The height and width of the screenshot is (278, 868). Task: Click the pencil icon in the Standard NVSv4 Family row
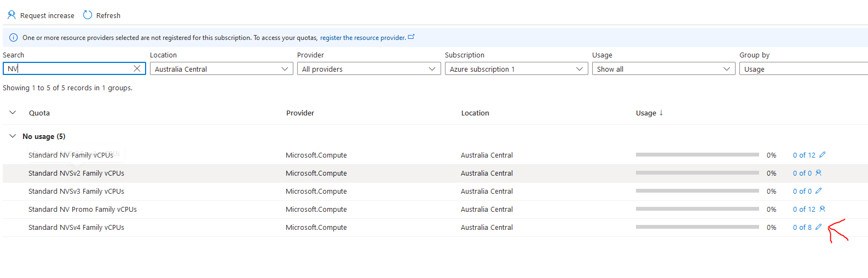[x=819, y=227]
